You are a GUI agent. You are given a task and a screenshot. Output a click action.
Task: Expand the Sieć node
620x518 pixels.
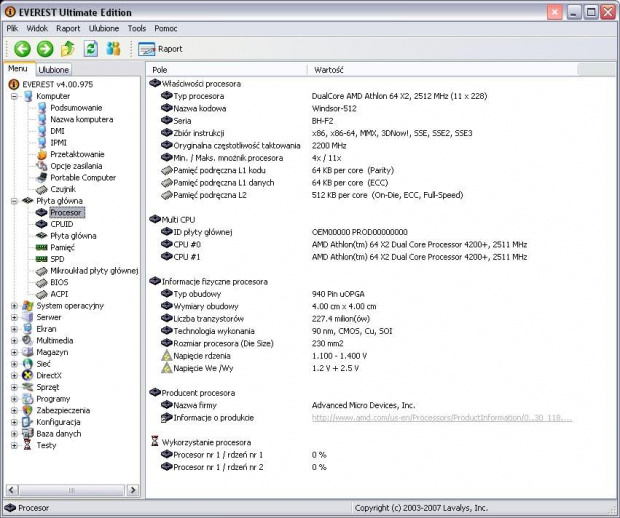click(x=14, y=364)
